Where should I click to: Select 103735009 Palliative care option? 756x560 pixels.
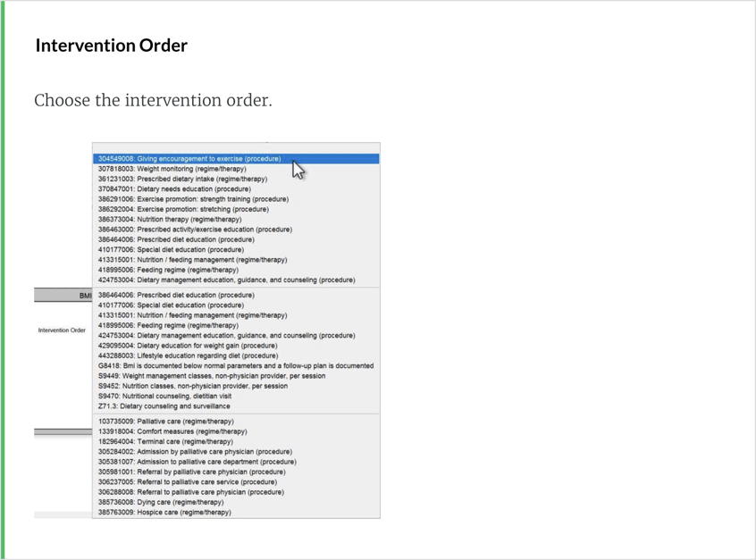[x=166, y=422]
